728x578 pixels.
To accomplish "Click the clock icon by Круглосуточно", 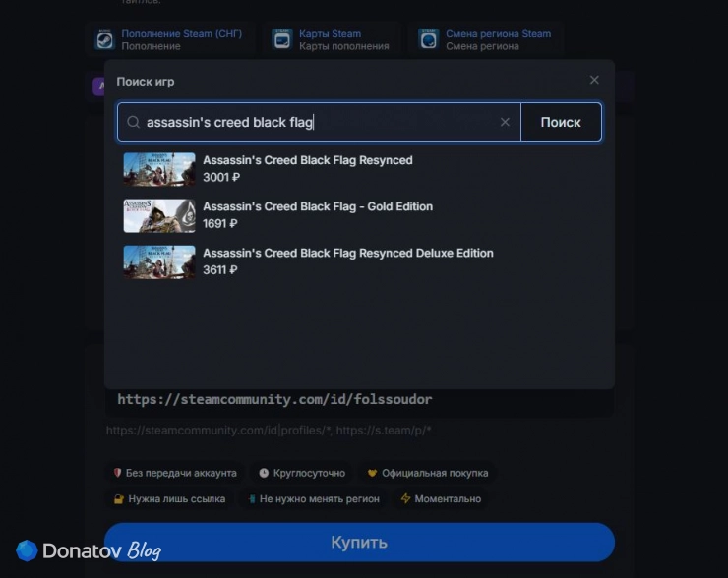I will coord(264,473).
